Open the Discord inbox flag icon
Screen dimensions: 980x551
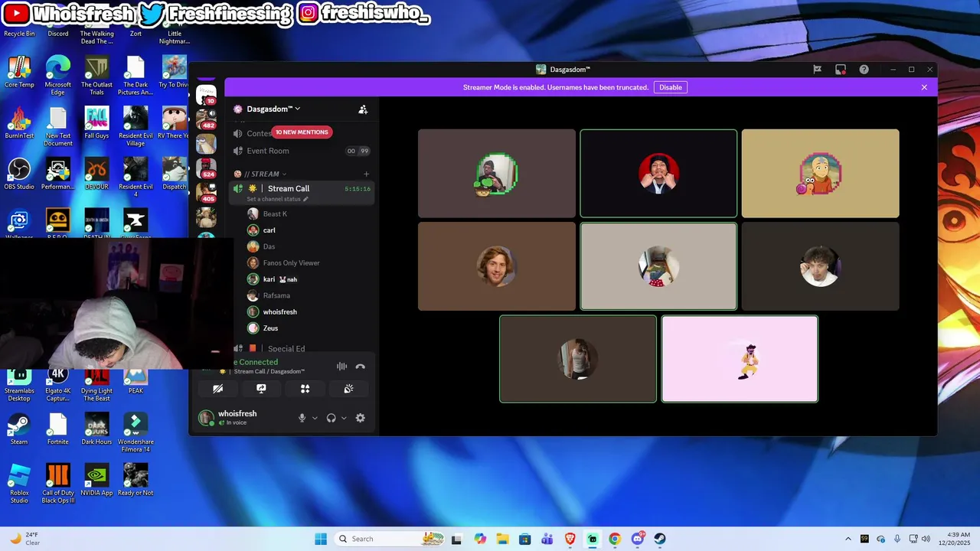click(817, 70)
